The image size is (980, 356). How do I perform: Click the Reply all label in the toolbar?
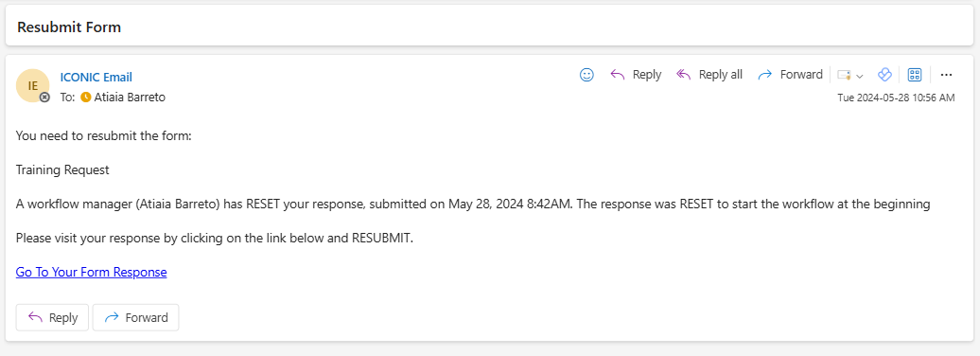pyautogui.click(x=721, y=75)
